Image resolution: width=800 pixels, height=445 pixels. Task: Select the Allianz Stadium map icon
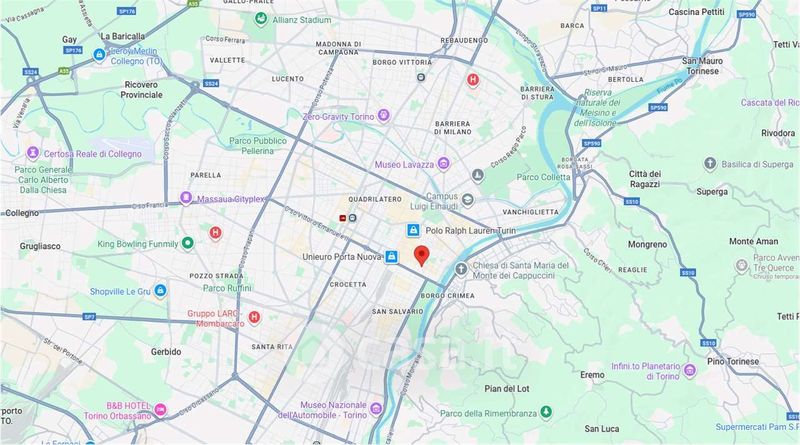click(x=261, y=19)
